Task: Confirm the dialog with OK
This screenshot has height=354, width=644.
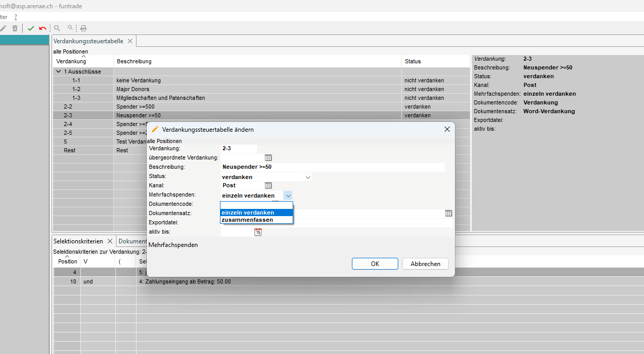Action: (x=375, y=264)
